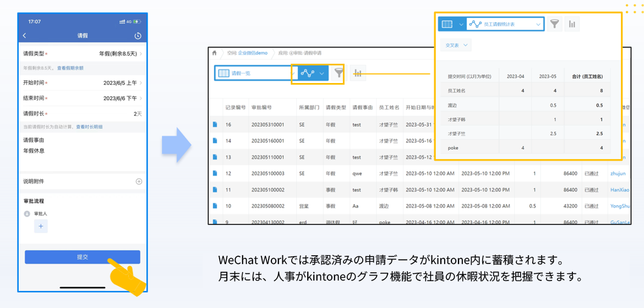
Task: Add an attachment with the 说明附件 plus icon
Action: coord(139,181)
